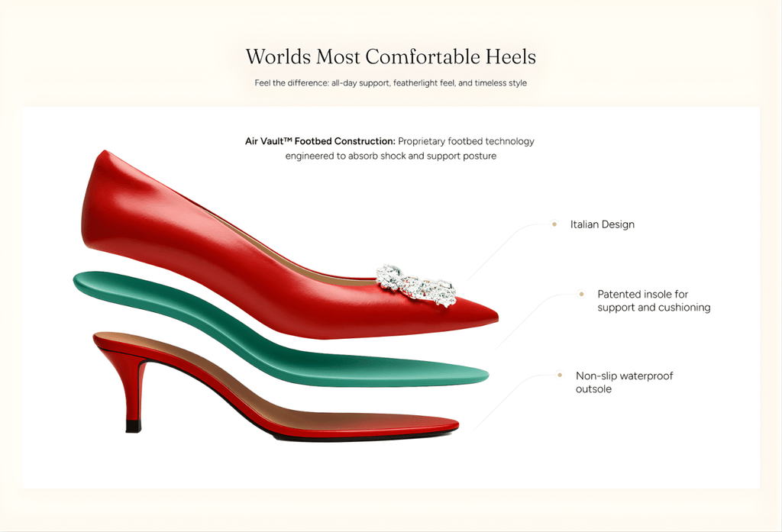The width and height of the screenshot is (782, 532).
Task: Click the word 'outsole' under Non-slip waterproof
Action: (x=593, y=389)
